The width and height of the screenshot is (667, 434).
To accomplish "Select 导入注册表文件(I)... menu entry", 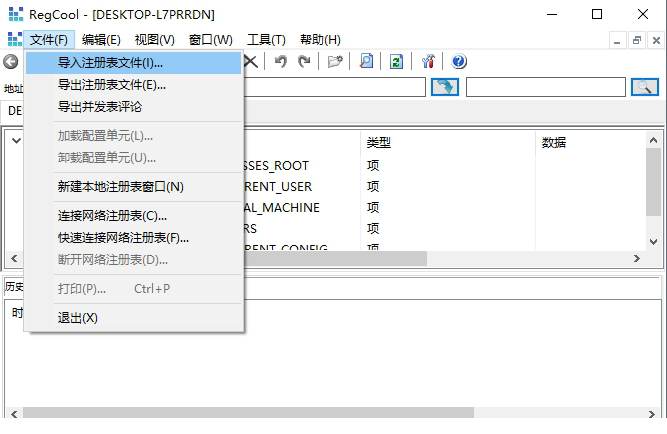I will 134,63.
